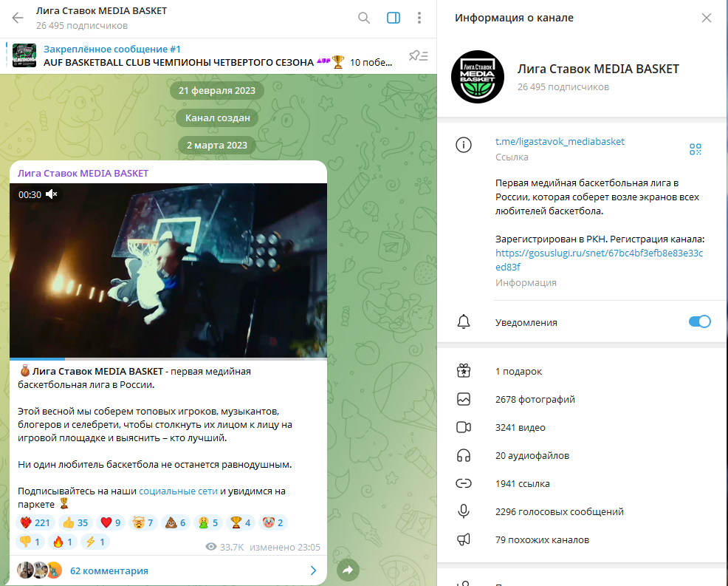Open 2678 фотографий shared media
The width and height of the screenshot is (728, 586).
tap(583, 399)
